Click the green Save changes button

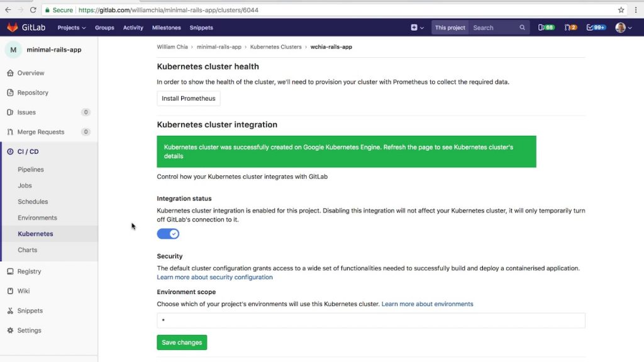(182, 343)
